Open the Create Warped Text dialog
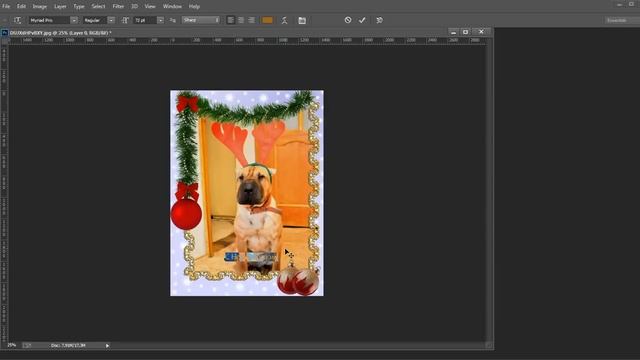 pos(284,20)
